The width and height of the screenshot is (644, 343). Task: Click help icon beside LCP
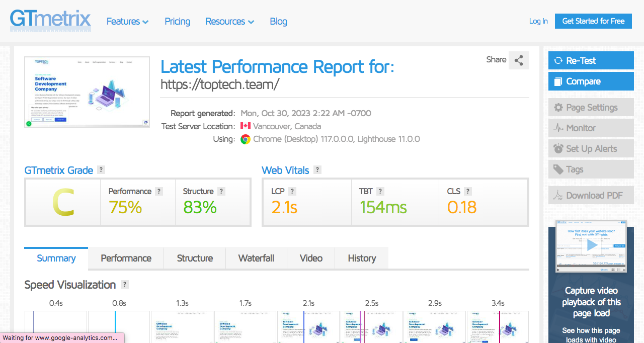pos(292,191)
